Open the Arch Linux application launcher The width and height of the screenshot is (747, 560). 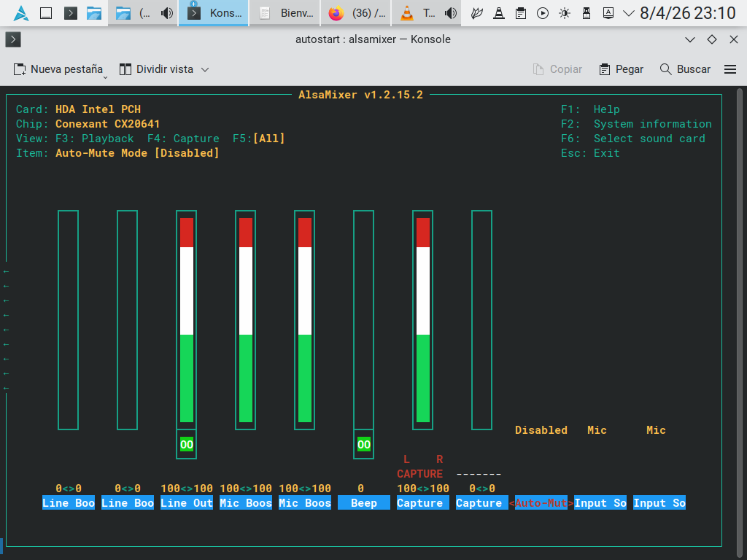pos(21,13)
